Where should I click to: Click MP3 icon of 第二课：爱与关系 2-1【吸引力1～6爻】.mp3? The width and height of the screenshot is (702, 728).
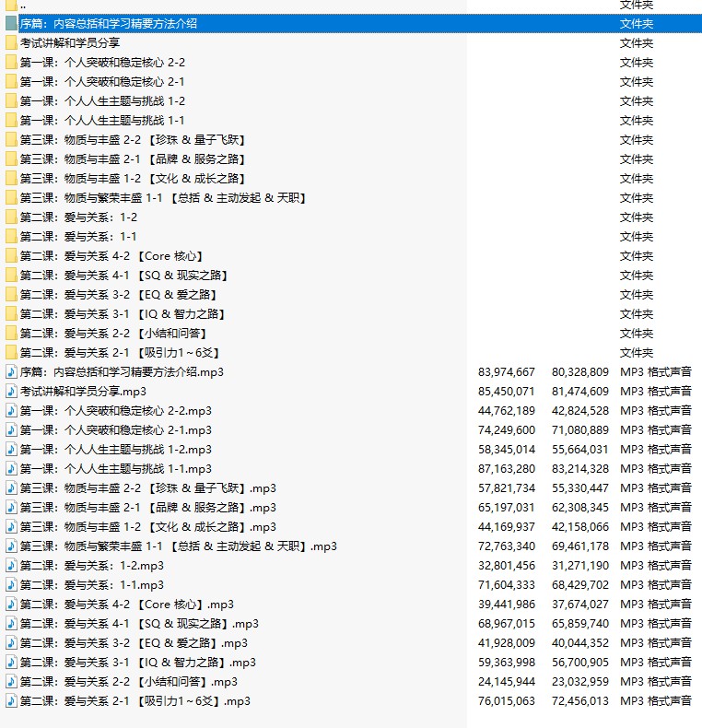[x=11, y=701]
